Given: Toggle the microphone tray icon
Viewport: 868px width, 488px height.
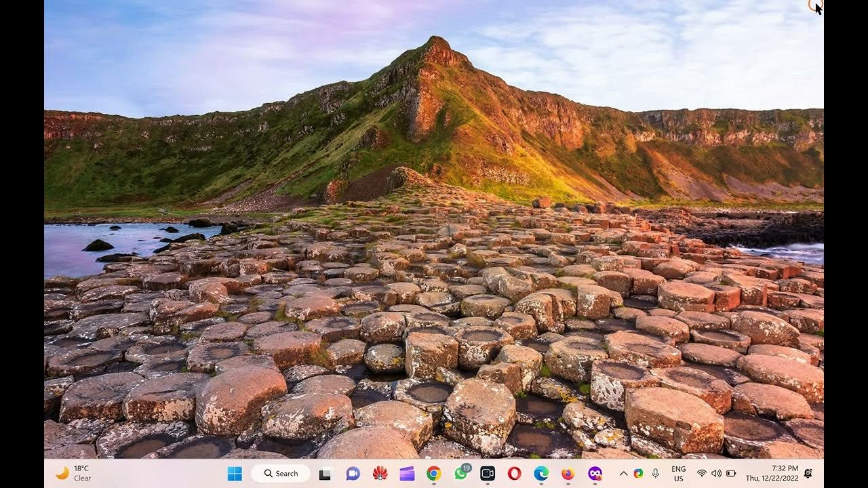Looking at the screenshot, I should tap(655, 474).
